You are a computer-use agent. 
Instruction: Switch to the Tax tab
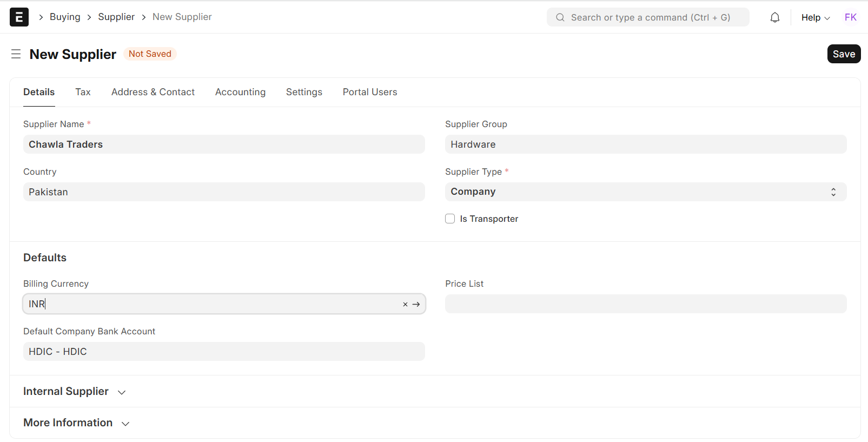click(x=83, y=92)
